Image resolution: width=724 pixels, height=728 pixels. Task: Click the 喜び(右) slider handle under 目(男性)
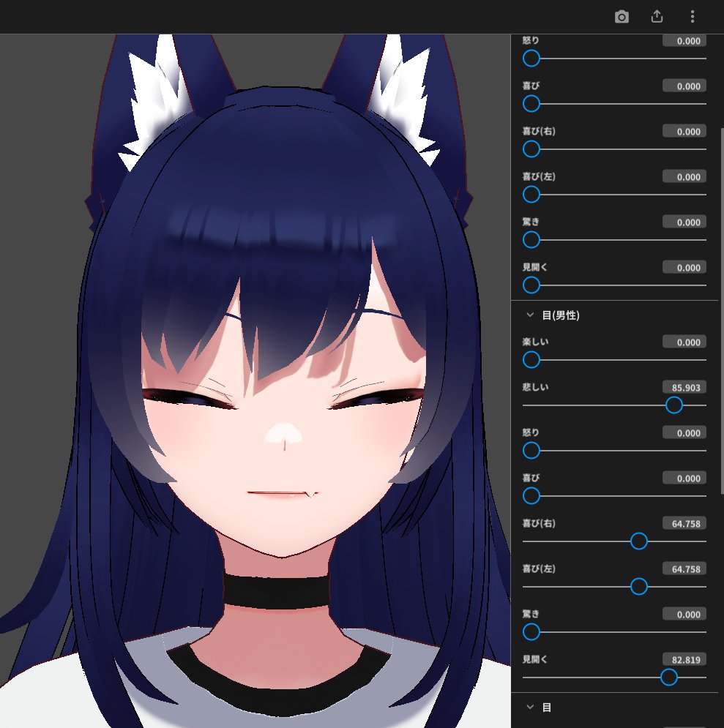click(x=638, y=541)
